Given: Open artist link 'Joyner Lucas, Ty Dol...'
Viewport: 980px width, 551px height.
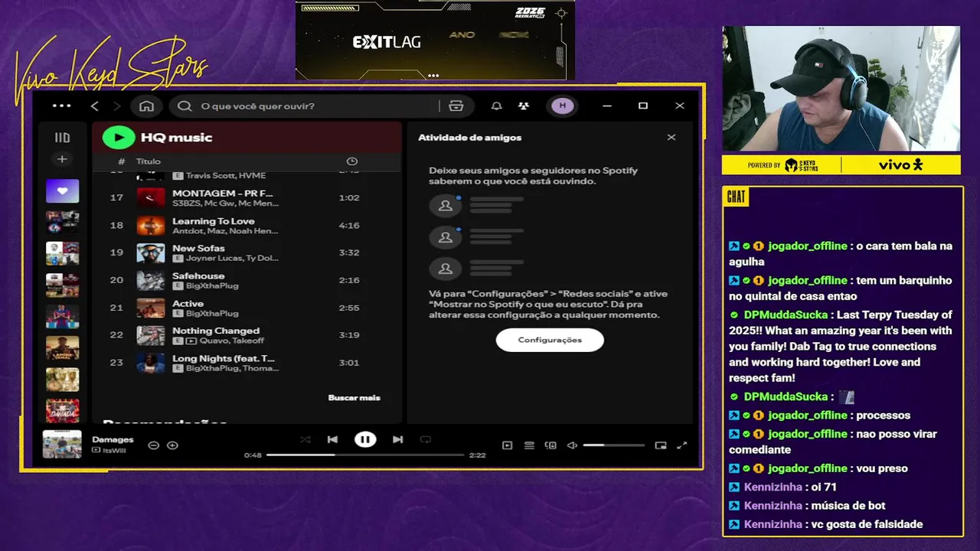Looking at the screenshot, I should (x=232, y=259).
